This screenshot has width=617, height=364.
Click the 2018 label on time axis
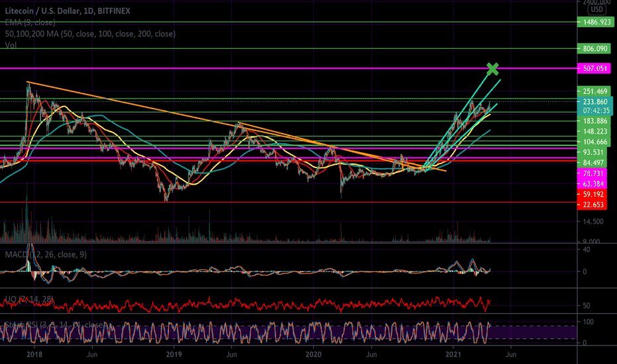tap(34, 355)
